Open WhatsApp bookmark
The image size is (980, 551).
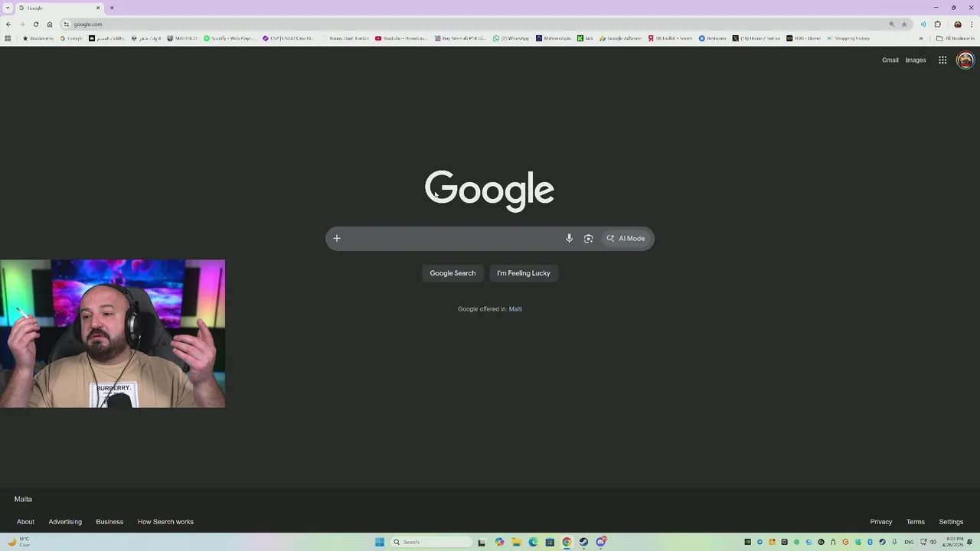(x=511, y=38)
